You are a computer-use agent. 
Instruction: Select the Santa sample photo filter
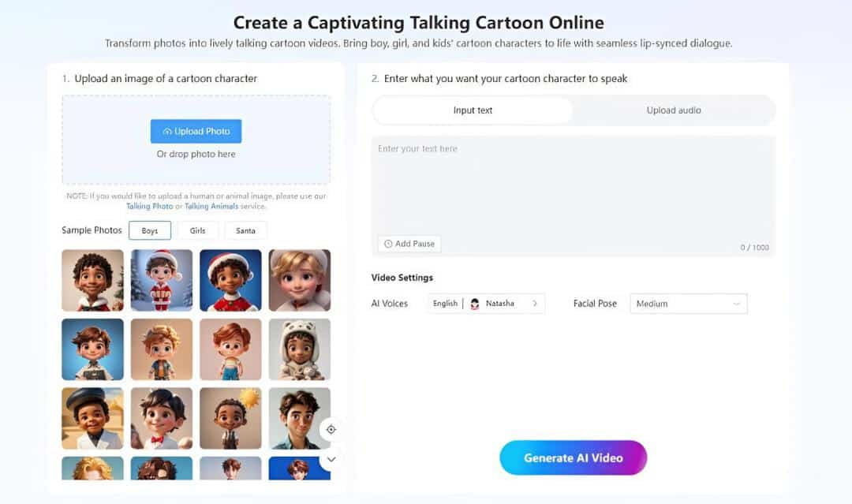pos(245,230)
